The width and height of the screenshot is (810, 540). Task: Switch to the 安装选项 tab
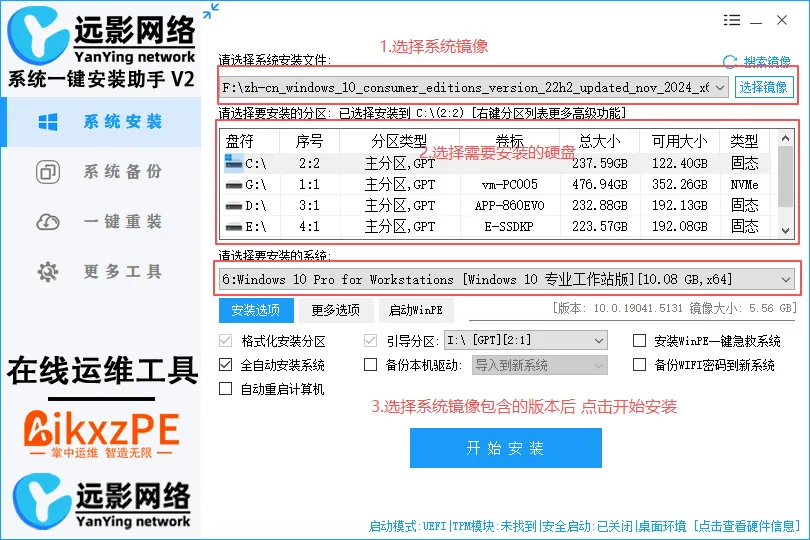click(x=256, y=310)
